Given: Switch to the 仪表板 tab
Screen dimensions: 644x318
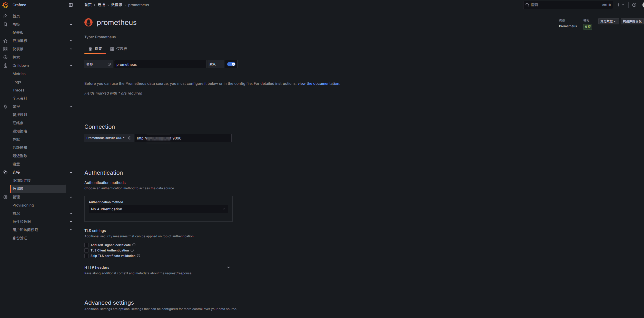Looking at the screenshot, I should [x=119, y=49].
